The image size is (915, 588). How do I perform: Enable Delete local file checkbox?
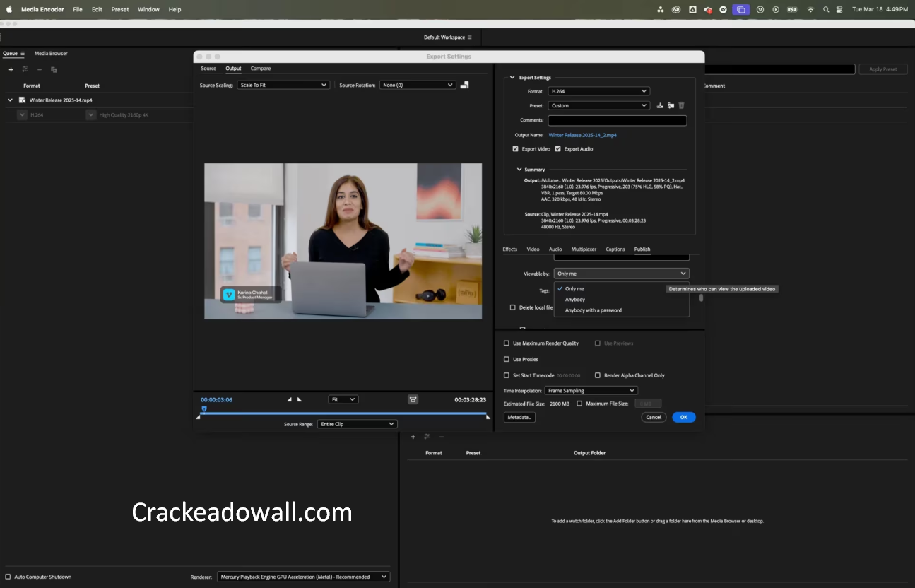(513, 307)
